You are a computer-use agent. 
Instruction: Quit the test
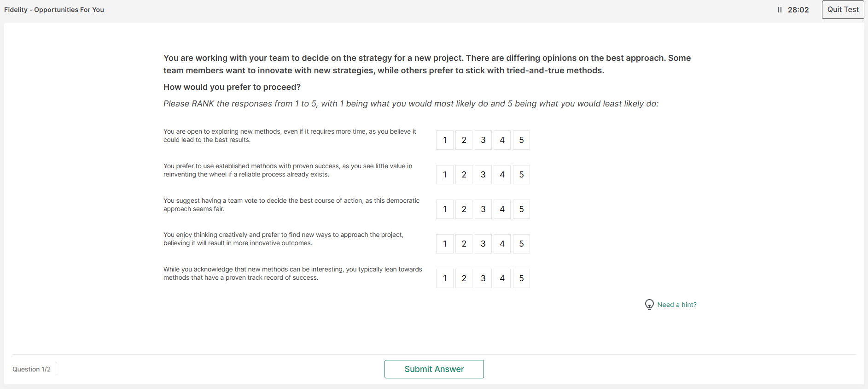843,10
